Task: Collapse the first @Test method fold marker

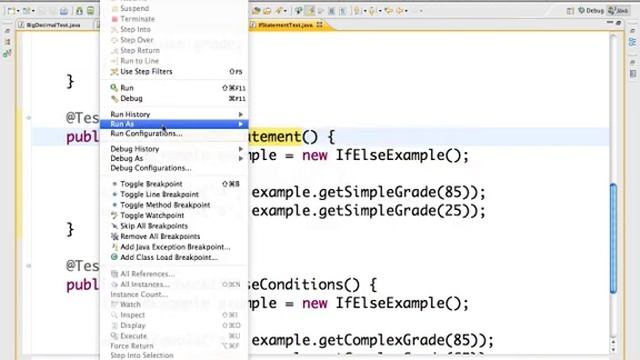Action: click(x=28, y=118)
